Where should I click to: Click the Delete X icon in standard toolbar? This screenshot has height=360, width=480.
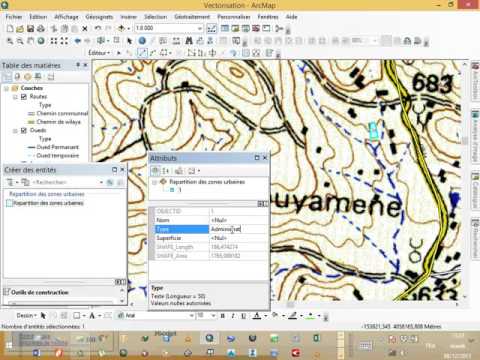(x=85, y=29)
